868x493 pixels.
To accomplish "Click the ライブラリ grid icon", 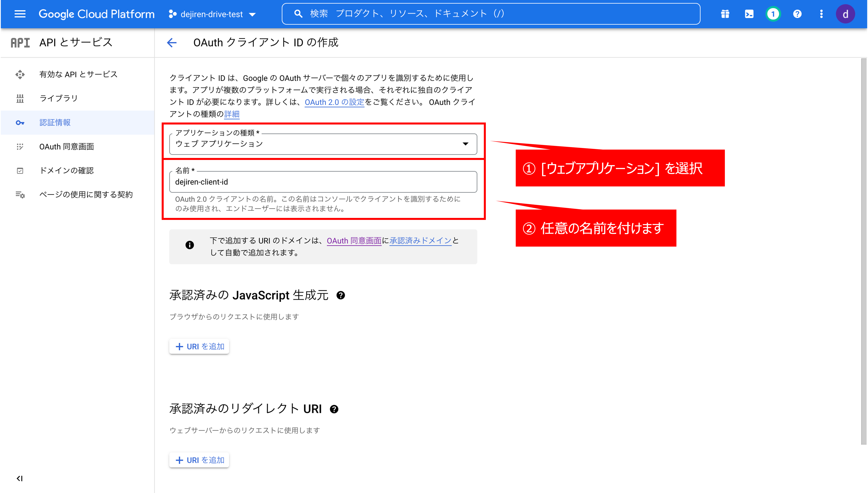I will [x=20, y=98].
